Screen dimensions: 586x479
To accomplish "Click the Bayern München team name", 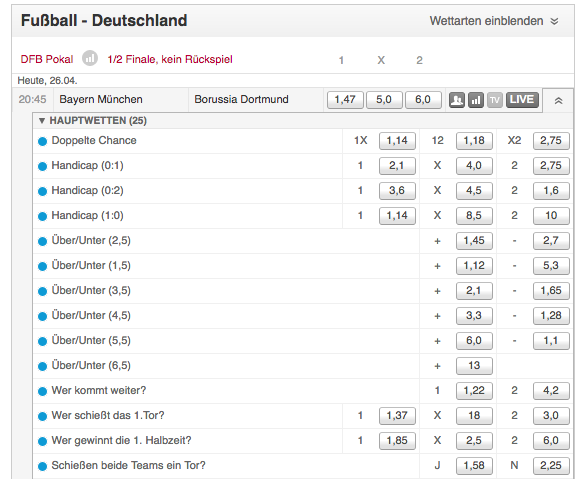I will coord(101,99).
